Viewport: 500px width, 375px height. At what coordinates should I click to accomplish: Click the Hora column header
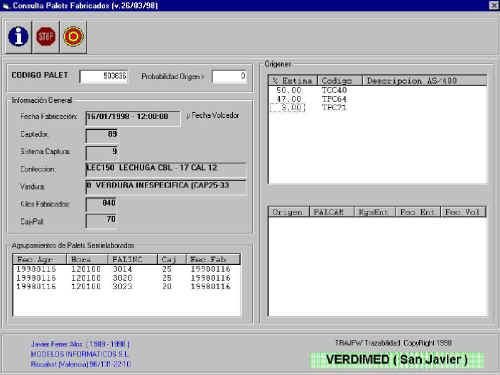pyautogui.click(x=87, y=259)
